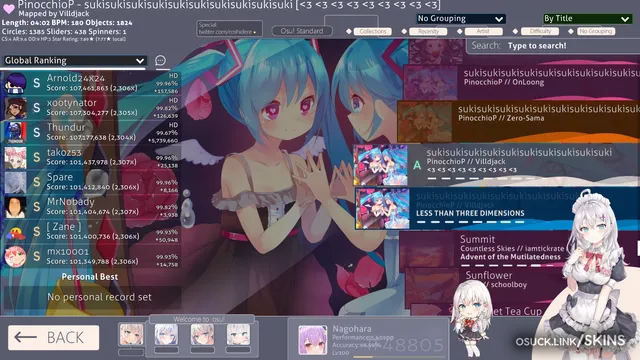640x360 pixels.
Task: Switch to the Recently grouping tab
Action: point(428,31)
